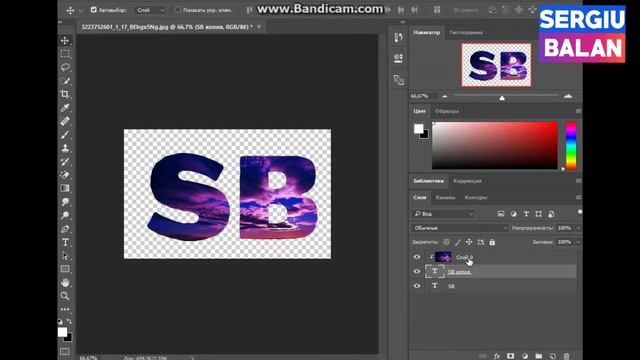The height and width of the screenshot is (360, 640).
Task: Toggle lock image pixels brush icon
Action: pyautogui.click(x=458, y=242)
